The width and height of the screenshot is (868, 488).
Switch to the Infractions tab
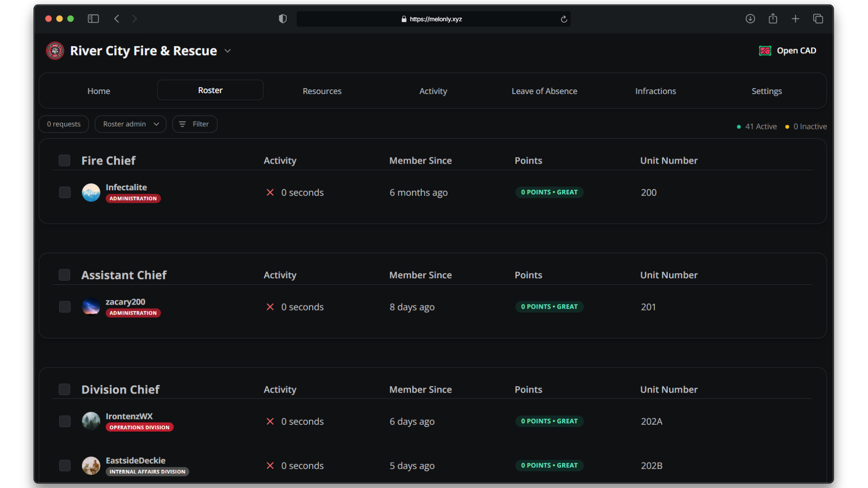[656, 91]
